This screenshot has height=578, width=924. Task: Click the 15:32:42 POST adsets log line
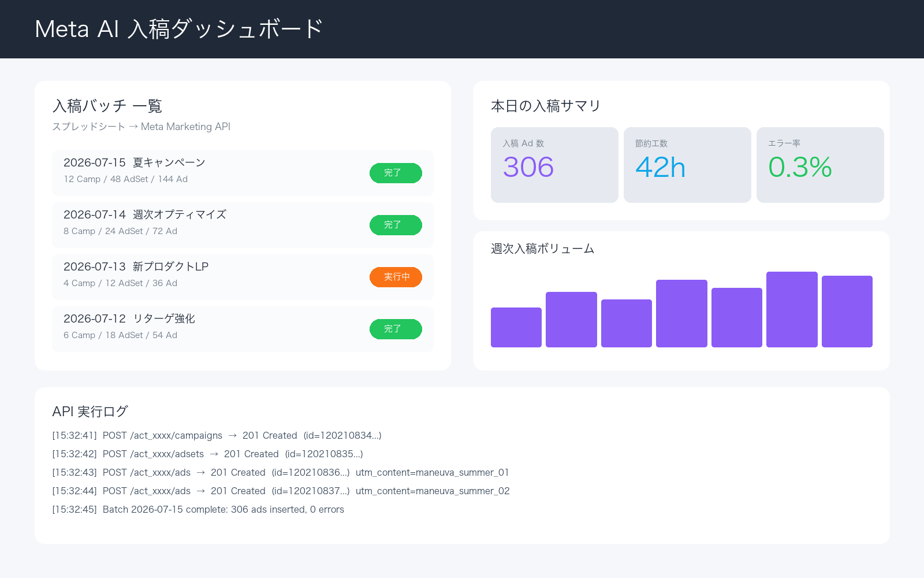point(207,454)
